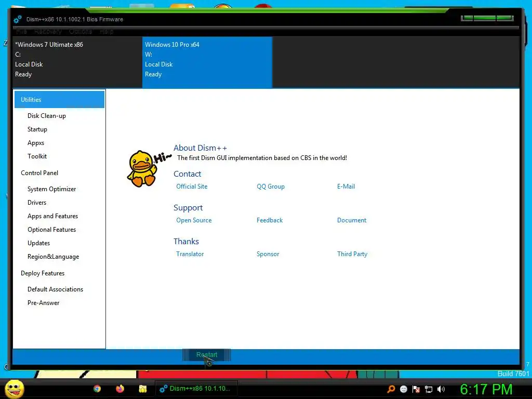Open the Options menu

coord(81,32)
